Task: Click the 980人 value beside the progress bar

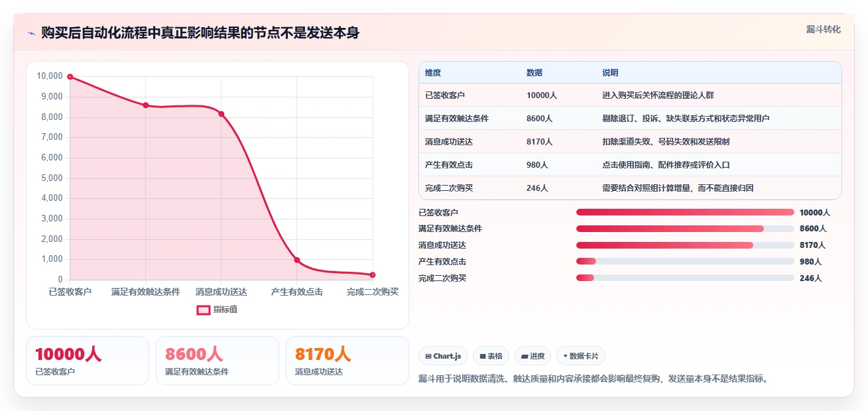Action: 810,261
